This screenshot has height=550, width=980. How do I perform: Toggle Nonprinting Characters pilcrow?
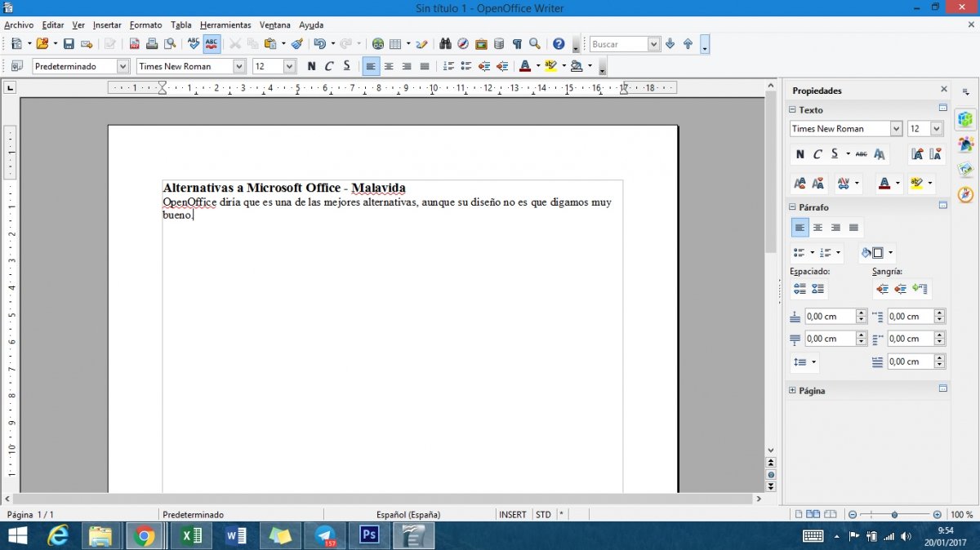click(517, 44)
